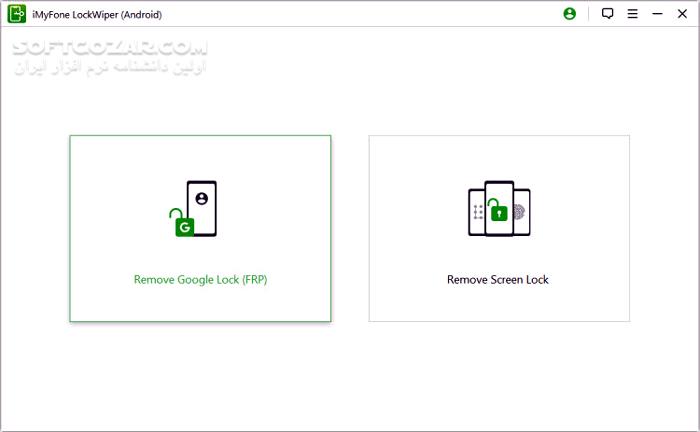Open the hamburger menu in title bar
This screenshot has width=700, height=432.
point(632,14)
